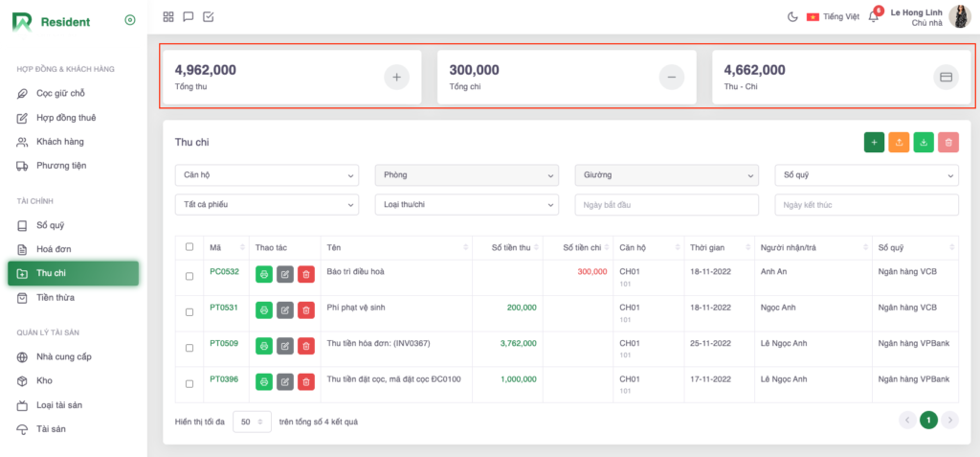Edit the PT0531 record
The width and height of the screenshot is (980, 457).
[285, 309]
